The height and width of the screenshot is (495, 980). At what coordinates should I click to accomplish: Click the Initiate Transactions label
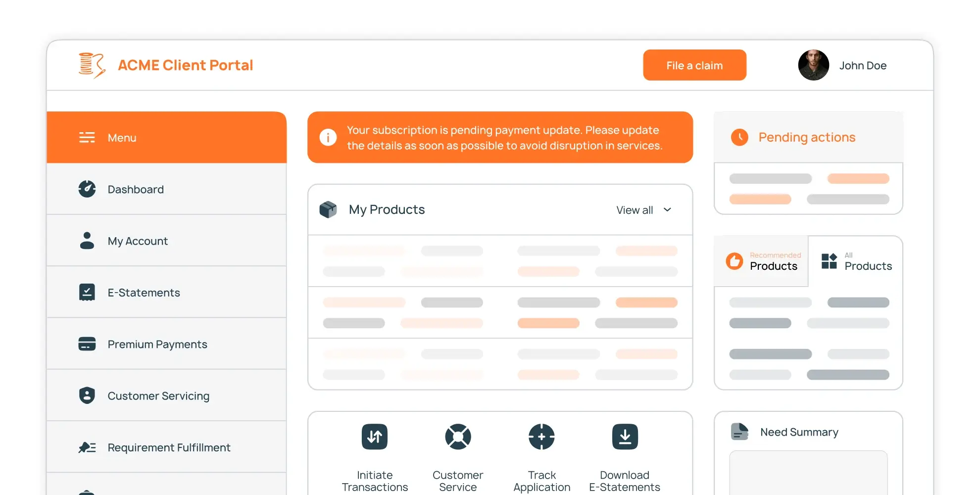coord(375,481)
